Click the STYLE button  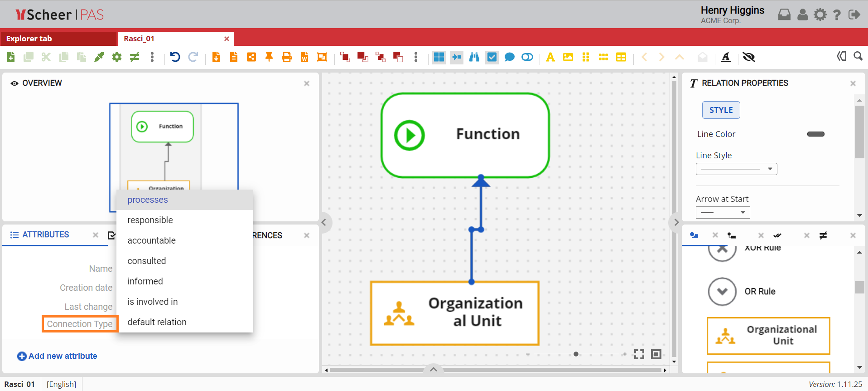pos(721,110)
